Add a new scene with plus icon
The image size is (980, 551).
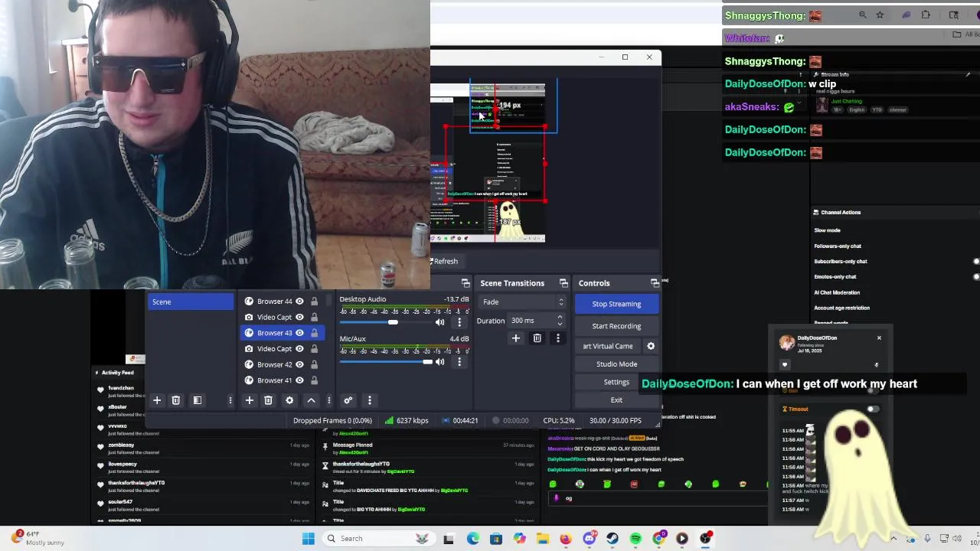click(x=157, y=400)
